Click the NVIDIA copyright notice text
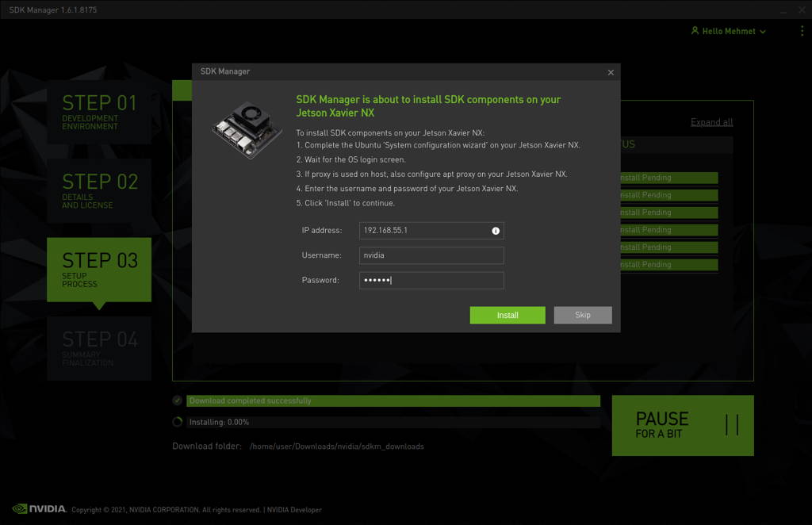This screenshot has width=812, height=525. (166, 510)
